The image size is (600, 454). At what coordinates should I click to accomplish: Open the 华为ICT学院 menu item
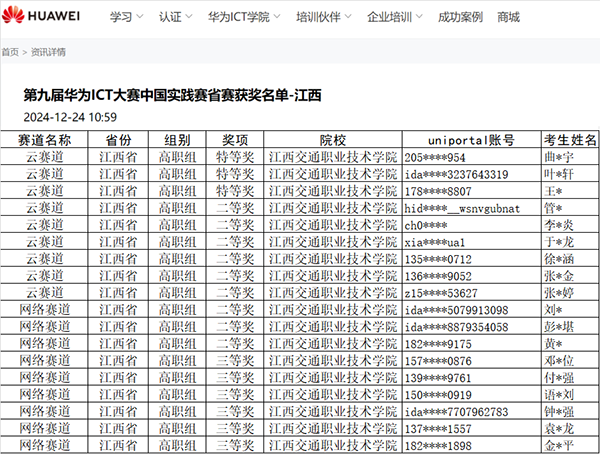(x=239, y=17)
